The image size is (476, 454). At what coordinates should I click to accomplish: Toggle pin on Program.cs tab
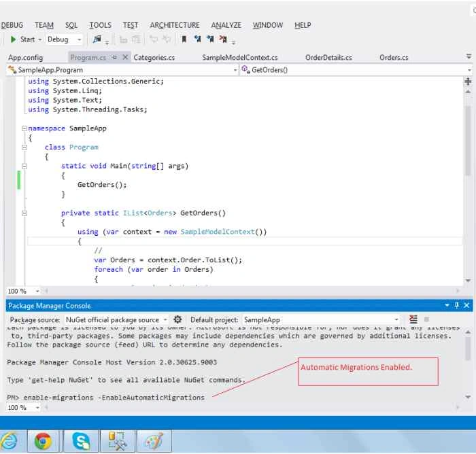click(x=114, y=57)
